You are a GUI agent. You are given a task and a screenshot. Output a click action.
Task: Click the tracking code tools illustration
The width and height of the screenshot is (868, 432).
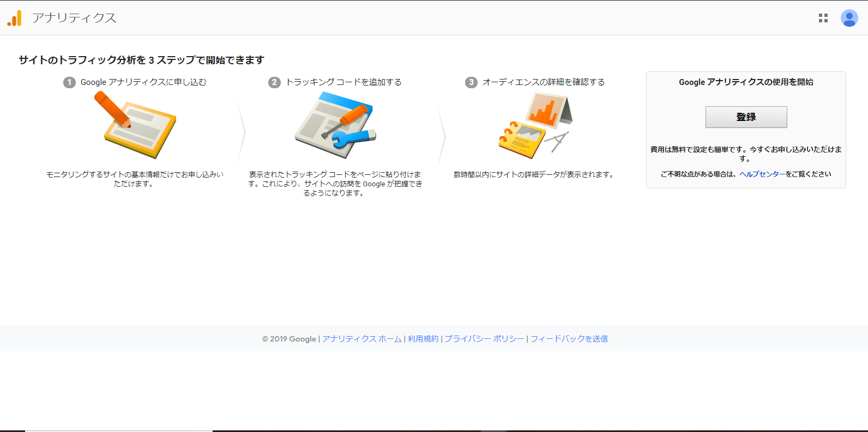tap(335, 125)
